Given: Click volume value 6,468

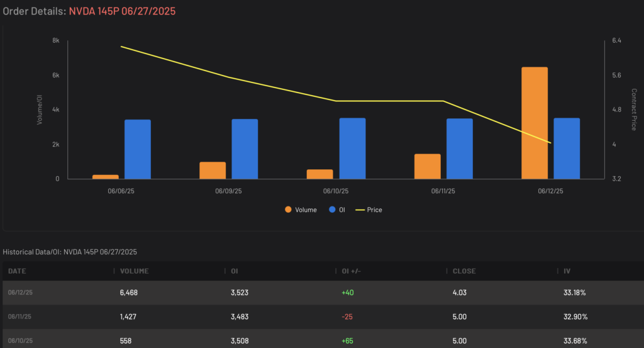Looking at the screenshot, I should [128, 293].
